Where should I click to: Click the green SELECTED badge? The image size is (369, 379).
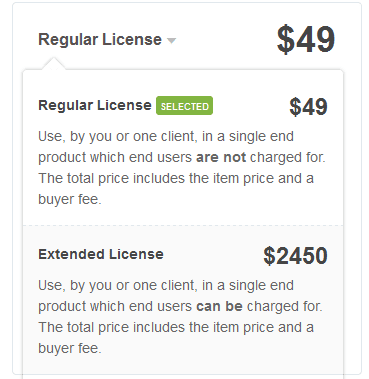tap(184, 106)
